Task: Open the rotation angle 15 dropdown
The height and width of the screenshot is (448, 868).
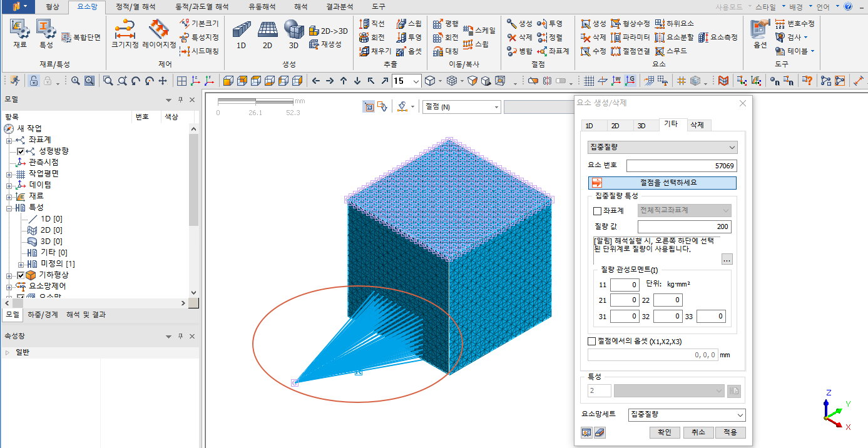Action: (417, 81)
